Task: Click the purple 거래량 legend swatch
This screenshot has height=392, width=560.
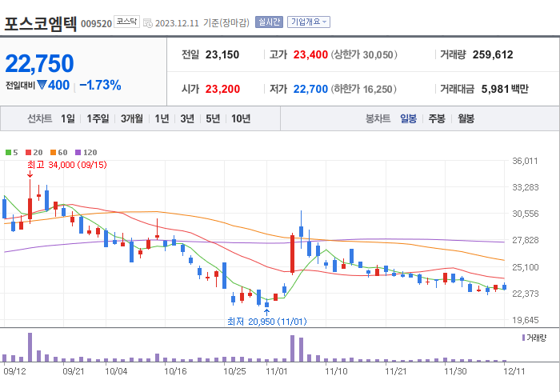Action: pos(523,338)
